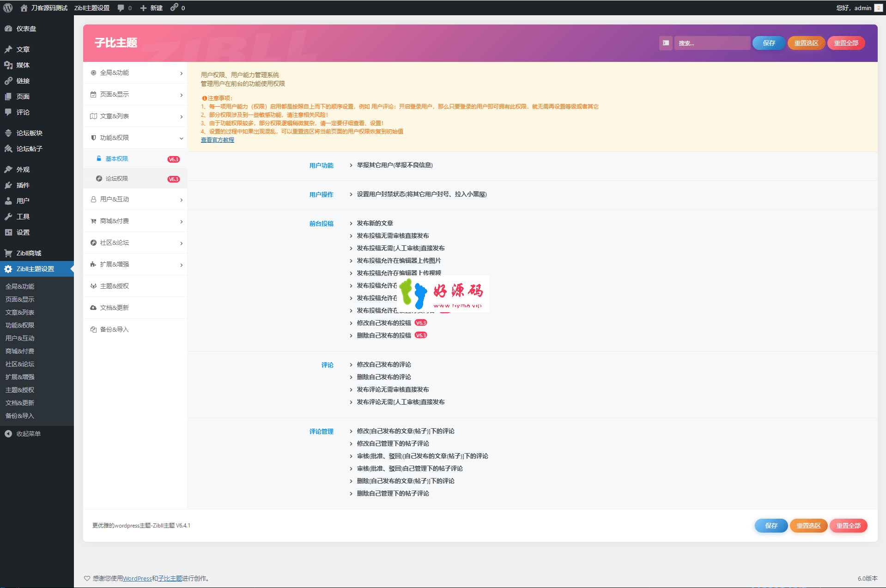Click the 插件 plug icon in sidebar
Viewport: 886px width, 588px height.
coord(8,185)
